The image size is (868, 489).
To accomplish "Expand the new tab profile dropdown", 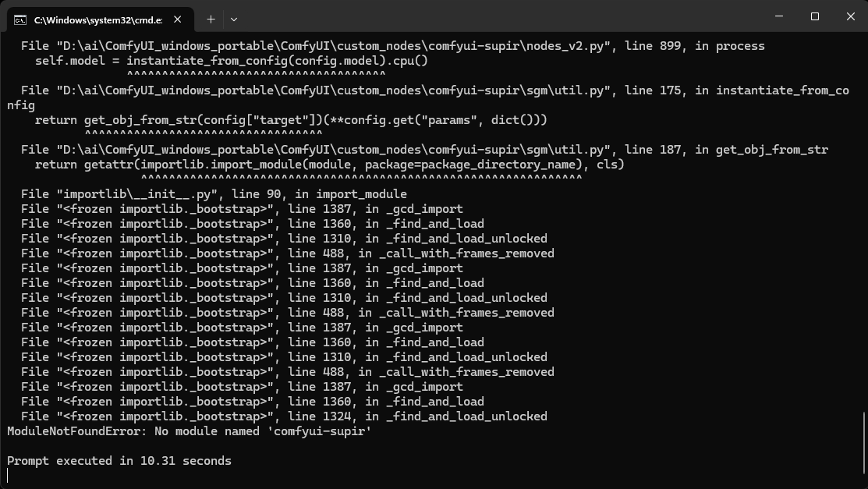I will 234,19.
